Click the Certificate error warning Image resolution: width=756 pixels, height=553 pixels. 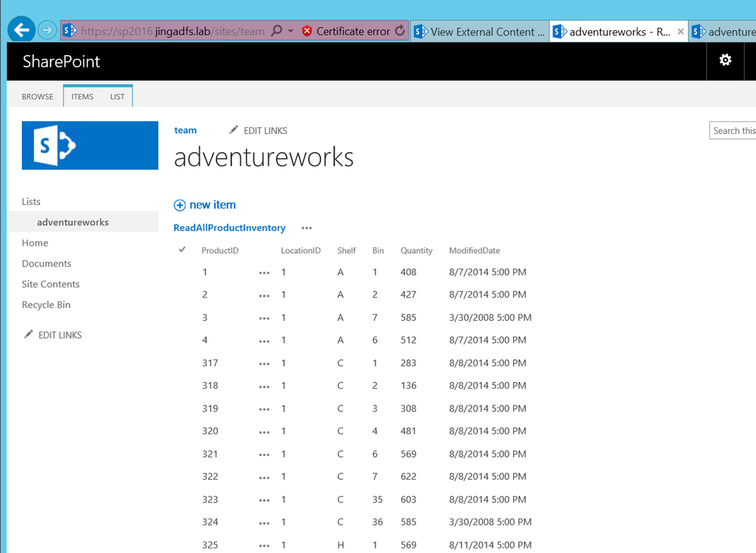(346, 31)
